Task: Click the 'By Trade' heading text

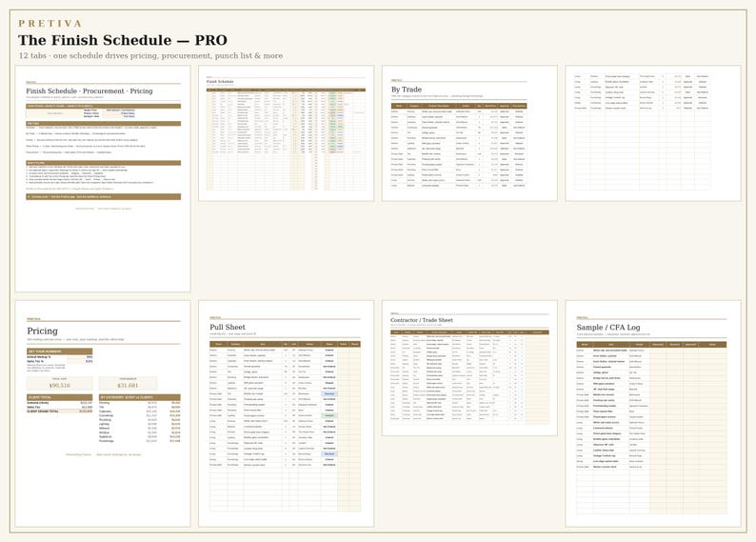Action: 407,90
